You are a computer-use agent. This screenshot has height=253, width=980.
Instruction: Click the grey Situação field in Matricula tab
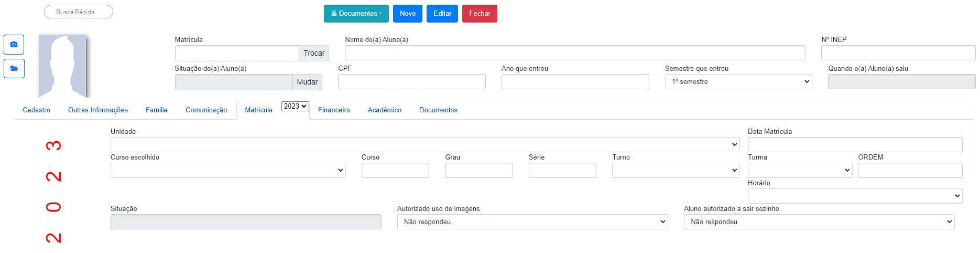pos(246,222)
